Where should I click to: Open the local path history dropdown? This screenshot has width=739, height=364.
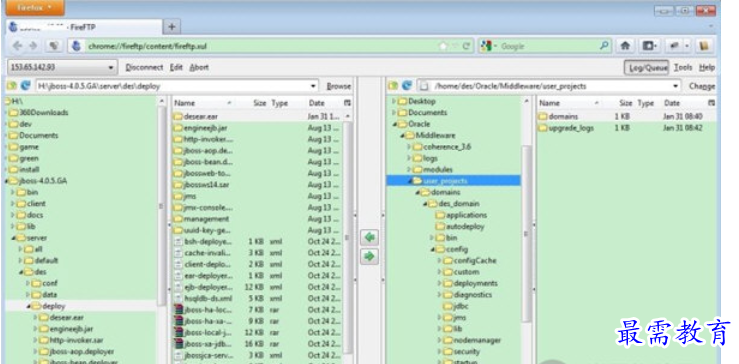(x=313, y=86)
